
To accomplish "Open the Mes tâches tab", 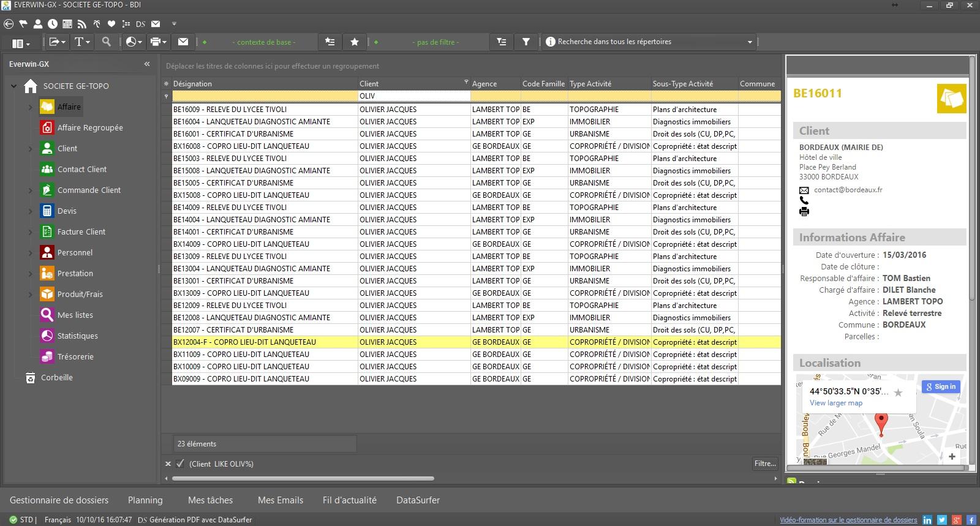I will pyautogui.click(x=210, y=500).
